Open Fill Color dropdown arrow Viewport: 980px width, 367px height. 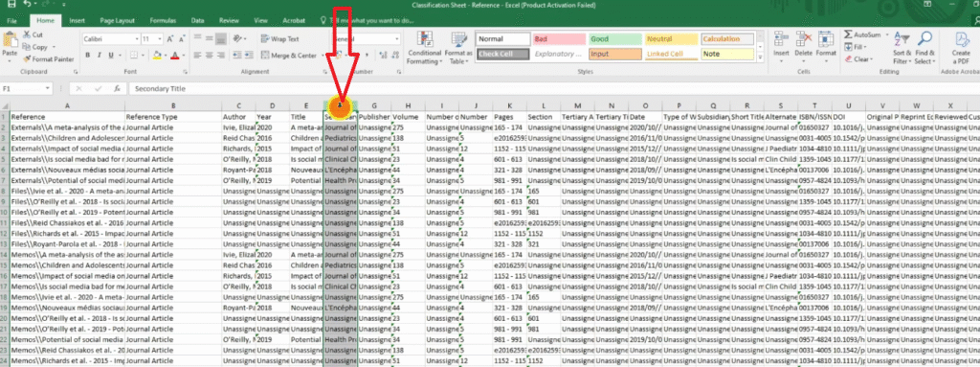[165, 56]
